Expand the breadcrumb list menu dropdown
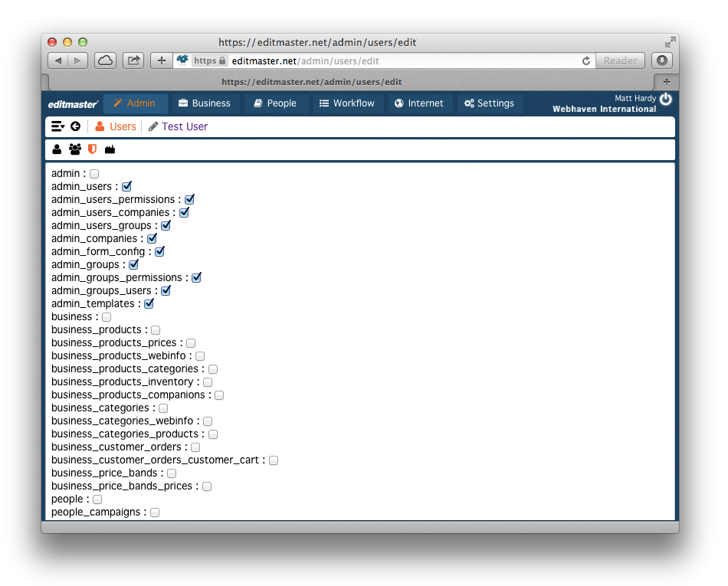 (57, 126)
